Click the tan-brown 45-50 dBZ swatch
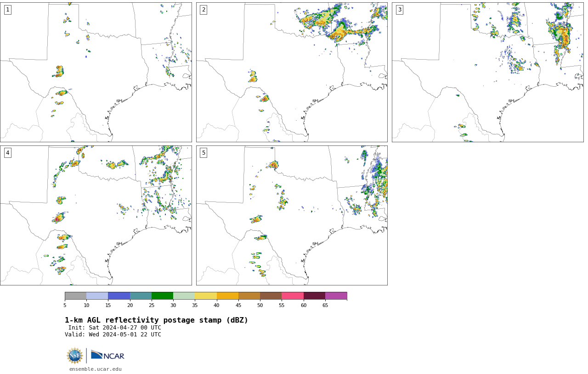The image size is (588, 374). [249, 296]
